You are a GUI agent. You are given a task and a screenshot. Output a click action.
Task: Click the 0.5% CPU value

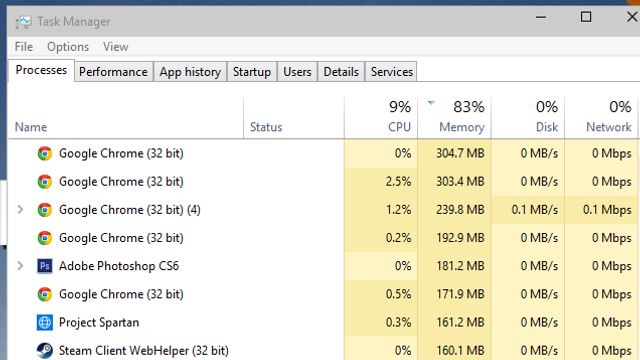coord(398,294)
